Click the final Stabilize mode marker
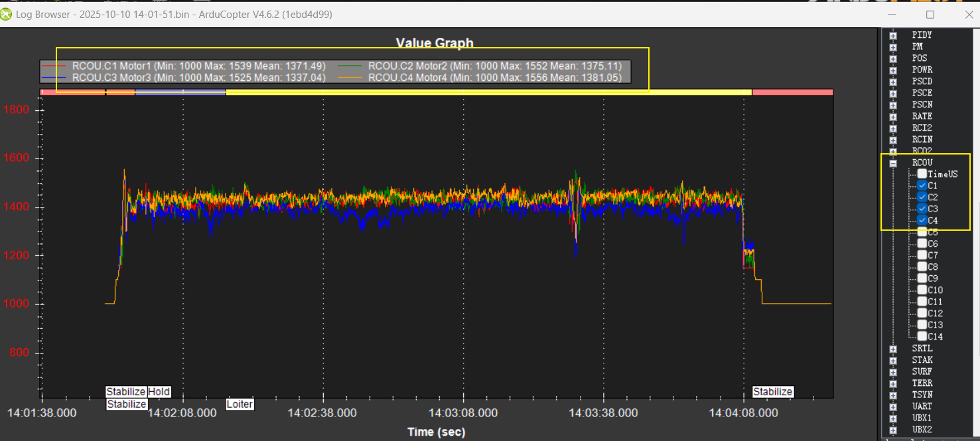 coord(772,392)
